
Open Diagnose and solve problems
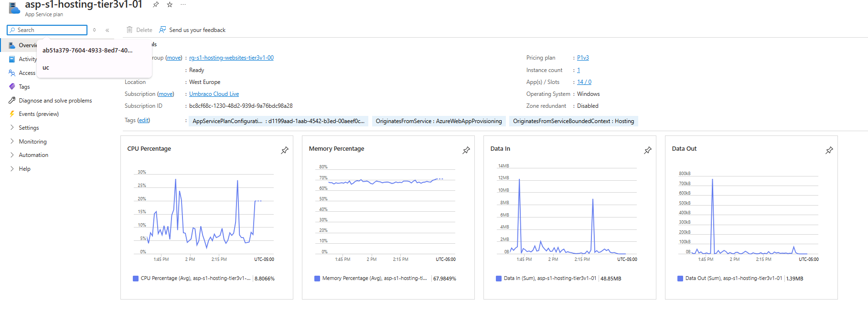[55, 101]
